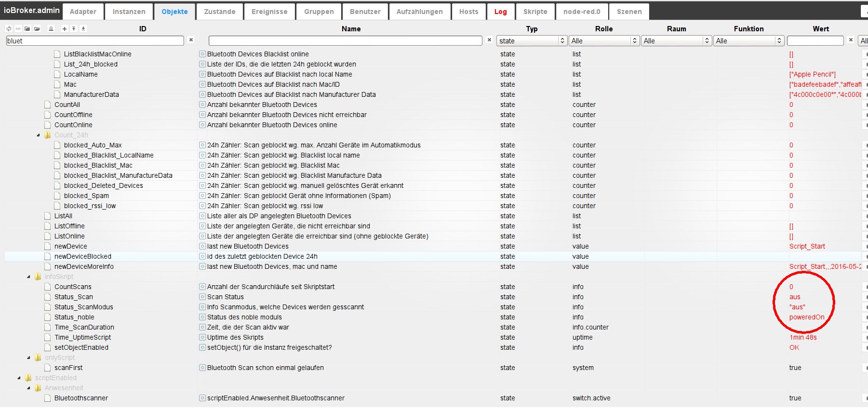
Task: Click file icon next to newDevice
Action: (x=48, y=246)
